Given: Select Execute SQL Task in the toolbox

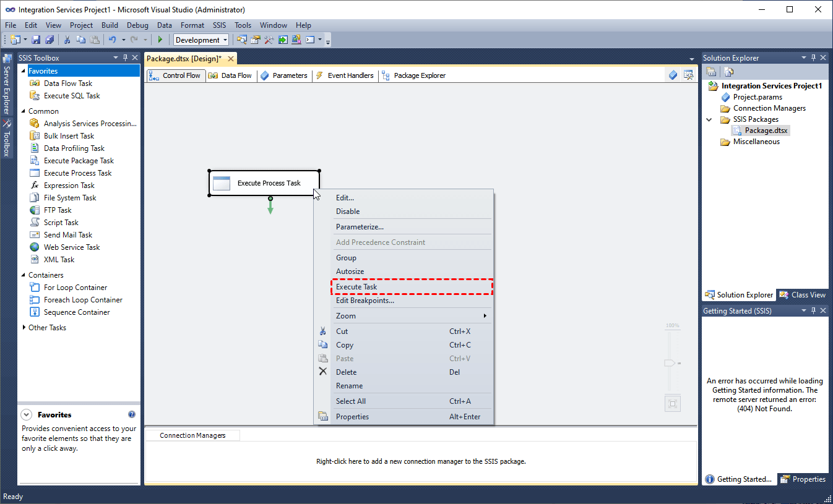Looking at the screenshot, I should point(72,96).
